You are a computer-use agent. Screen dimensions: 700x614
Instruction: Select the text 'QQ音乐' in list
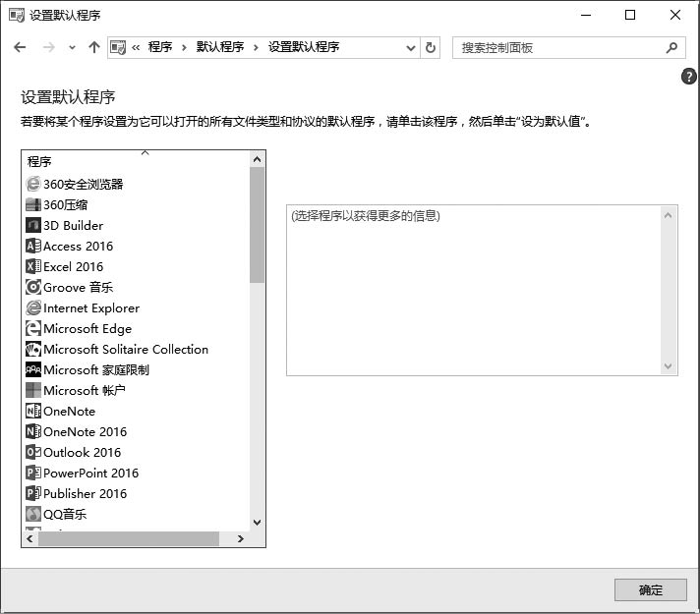coord(65,515)
